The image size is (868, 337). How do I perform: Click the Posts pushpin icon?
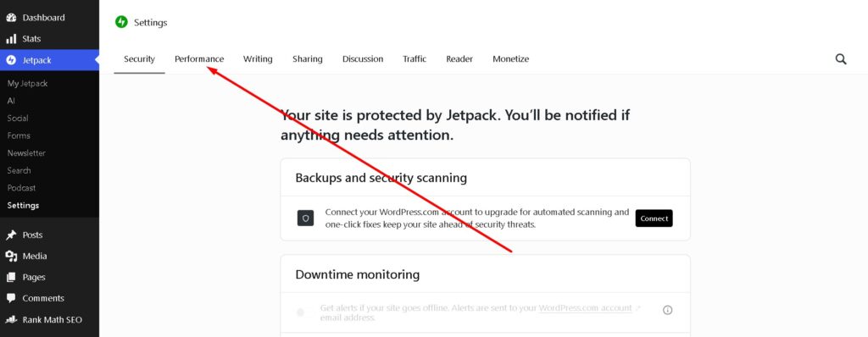[11, 235]
